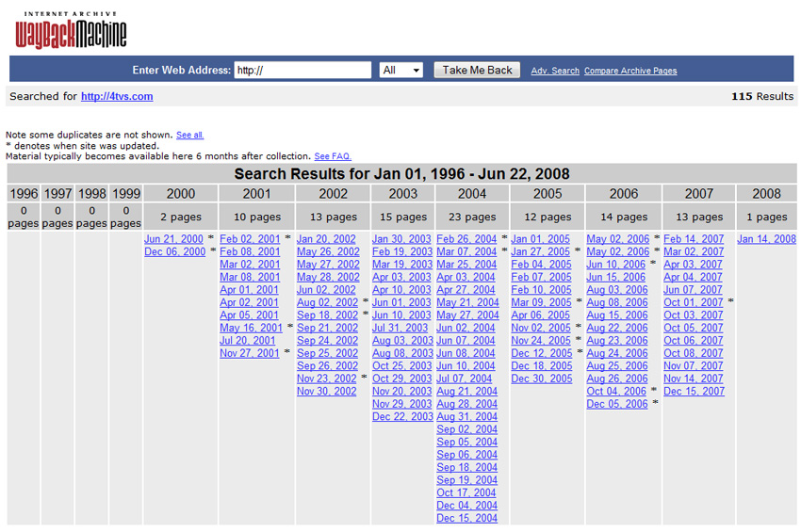The width and height of the screenshot is (801, 532).
Task: Open the Aug 31, 2004 snapshot
Action: (466, 416)
